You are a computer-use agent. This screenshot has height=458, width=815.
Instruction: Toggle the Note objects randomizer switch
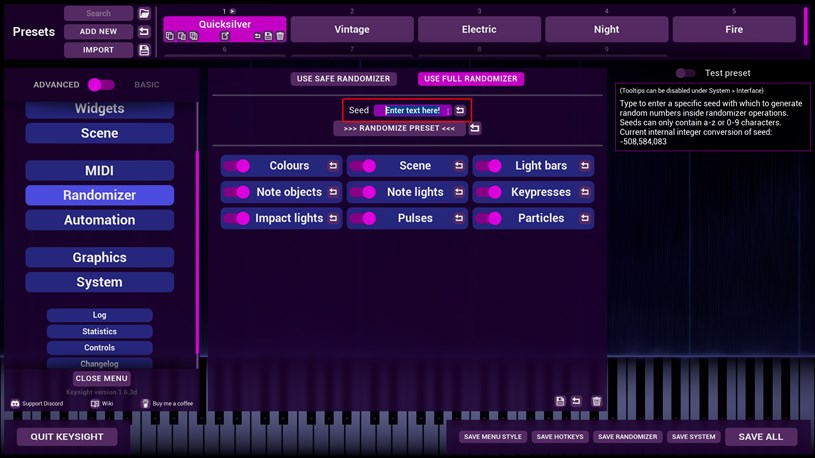[237, 192]
